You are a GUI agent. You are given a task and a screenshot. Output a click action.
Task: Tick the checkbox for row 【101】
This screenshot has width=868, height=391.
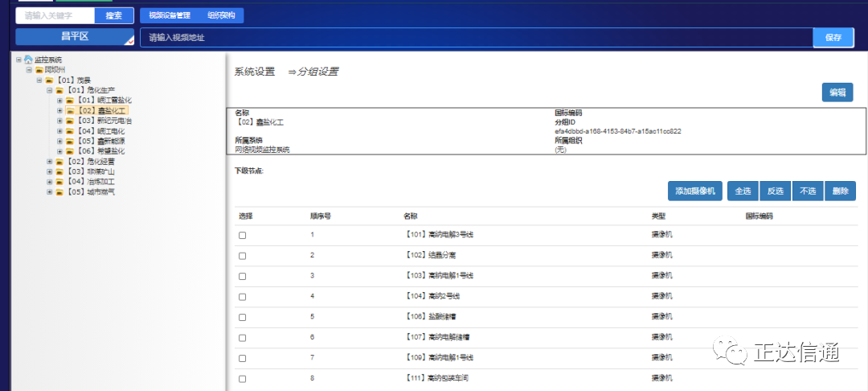pyautogui.click(x=243, y=236)
